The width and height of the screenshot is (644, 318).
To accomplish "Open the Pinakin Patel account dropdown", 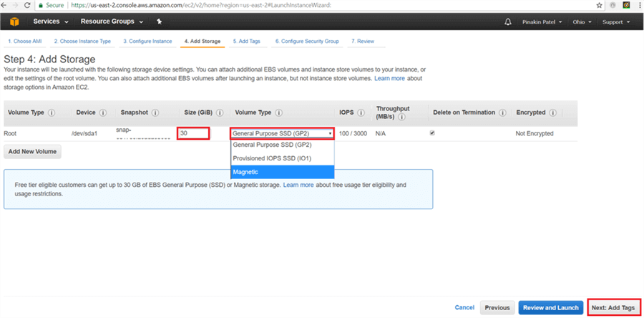I will [x=542, y=22].
